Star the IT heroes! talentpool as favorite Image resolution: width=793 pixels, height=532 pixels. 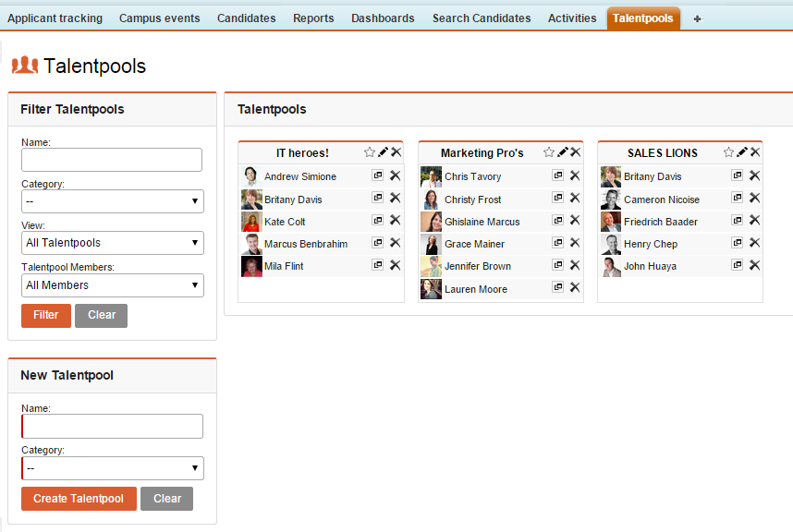pyautogui.click(x=369, y=152)
